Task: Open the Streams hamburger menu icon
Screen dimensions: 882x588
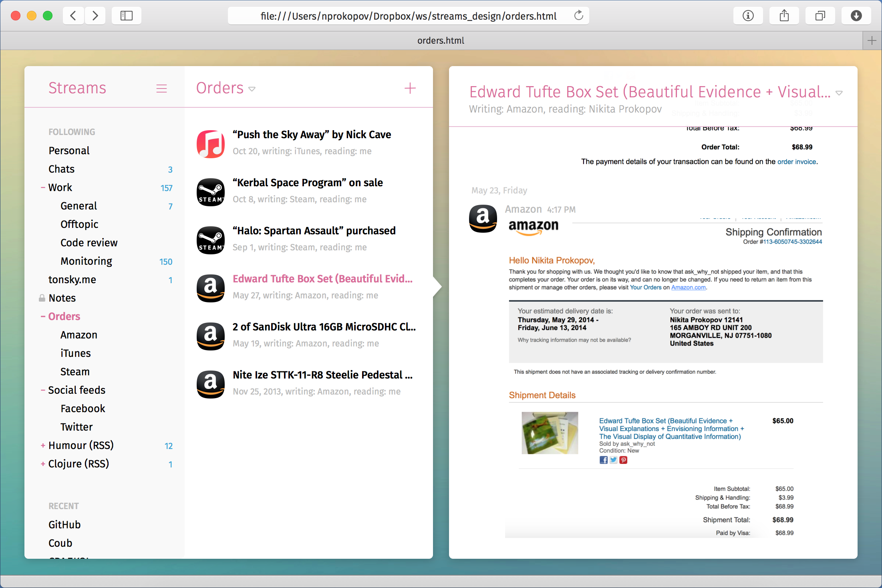Action: (x=161, y=89)
